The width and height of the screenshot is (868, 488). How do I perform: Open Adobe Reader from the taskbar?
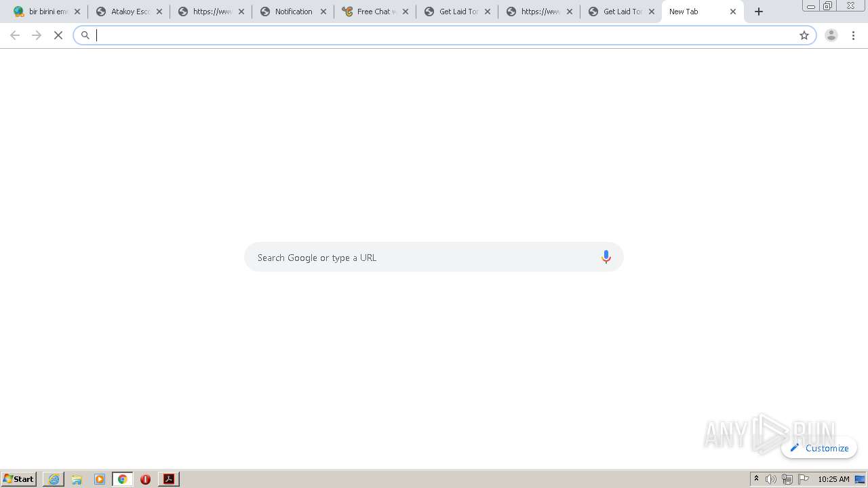click(x=169, y=479)
